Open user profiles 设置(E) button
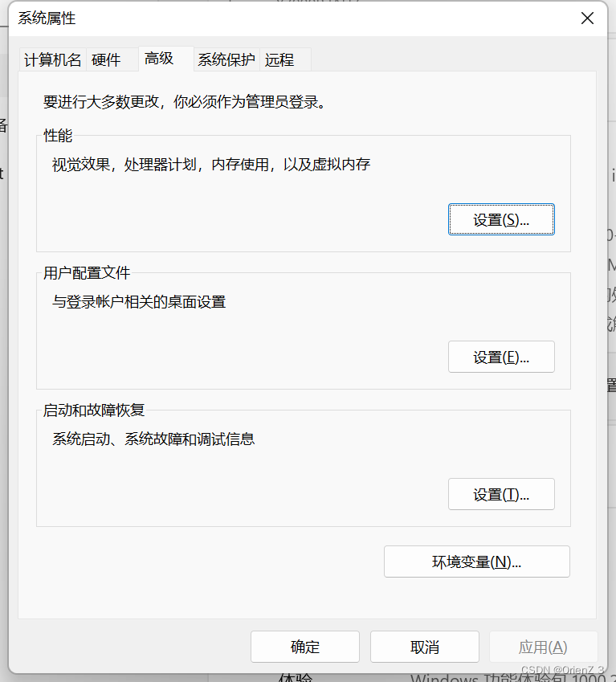The height and width of the screenshot is (682, 616). 501,357
